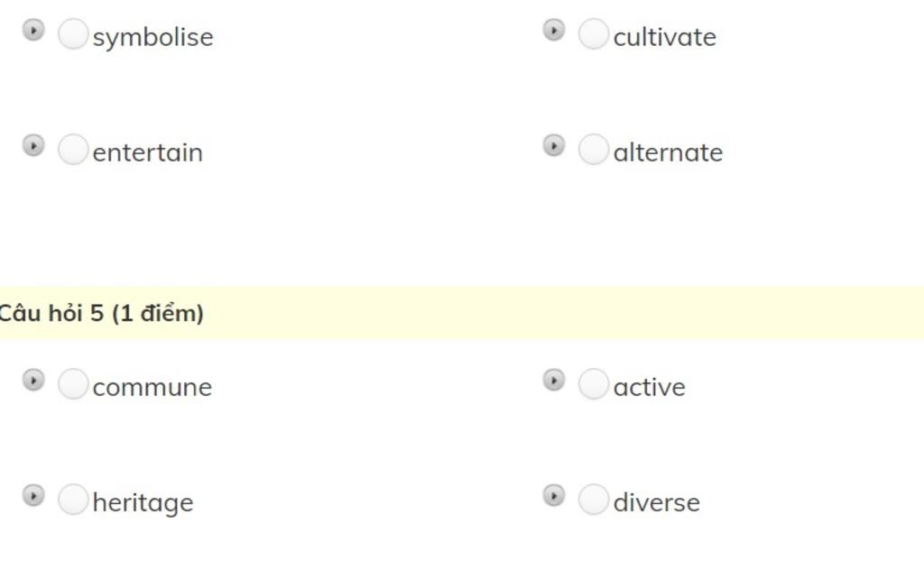Pick the diverse radio option
924x569 pixels.
tap(594, 499)
